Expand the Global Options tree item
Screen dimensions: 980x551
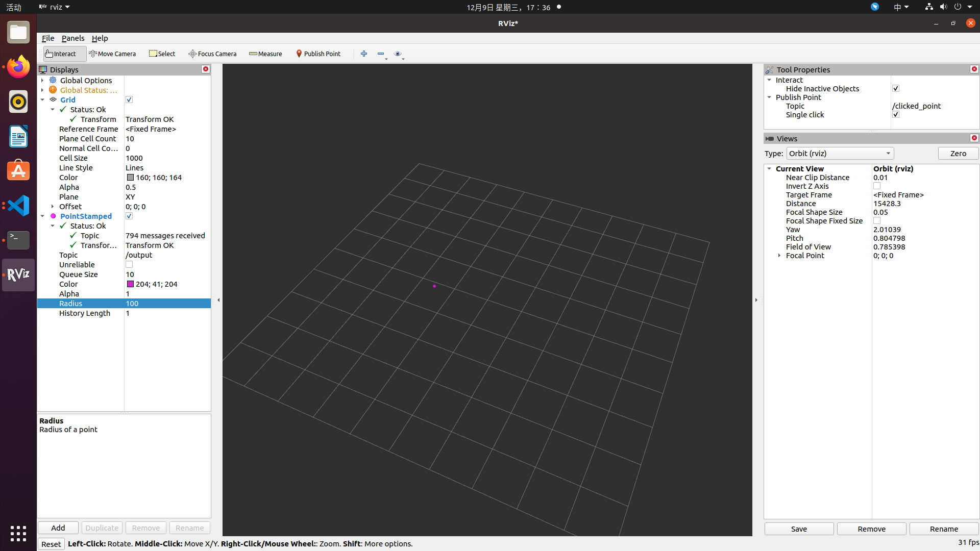(43, 81)
